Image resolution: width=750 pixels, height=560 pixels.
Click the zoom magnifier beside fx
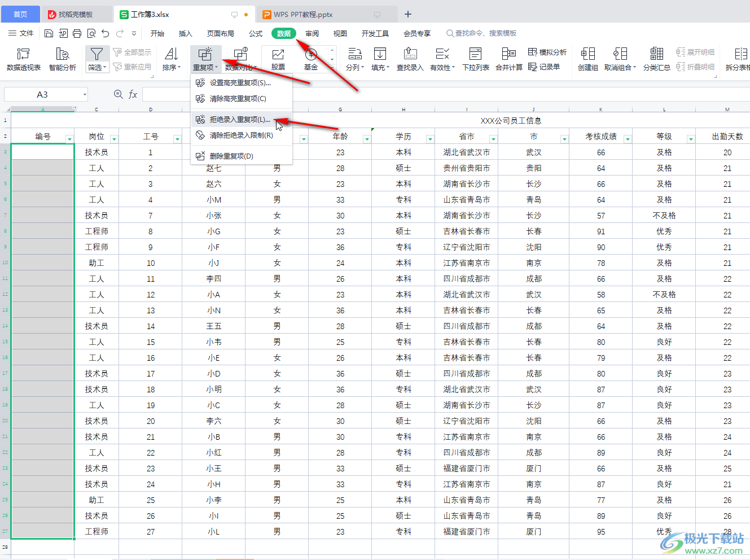pos(118,94)
